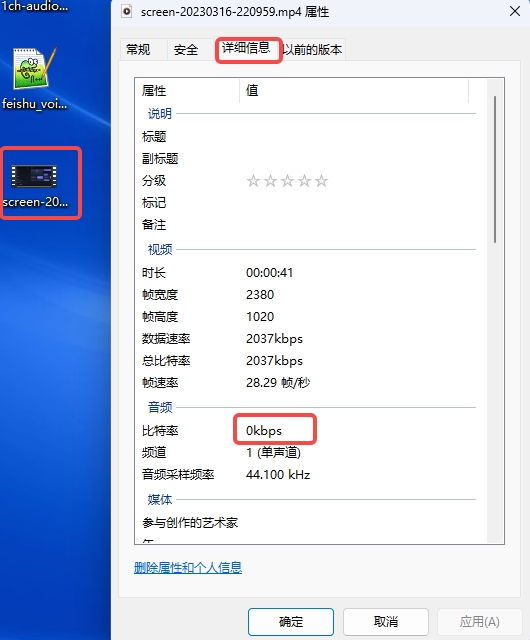This screenshot has height=640, width=530.
Task: Open the 详细信息 tab
Action: coord(246,48)
